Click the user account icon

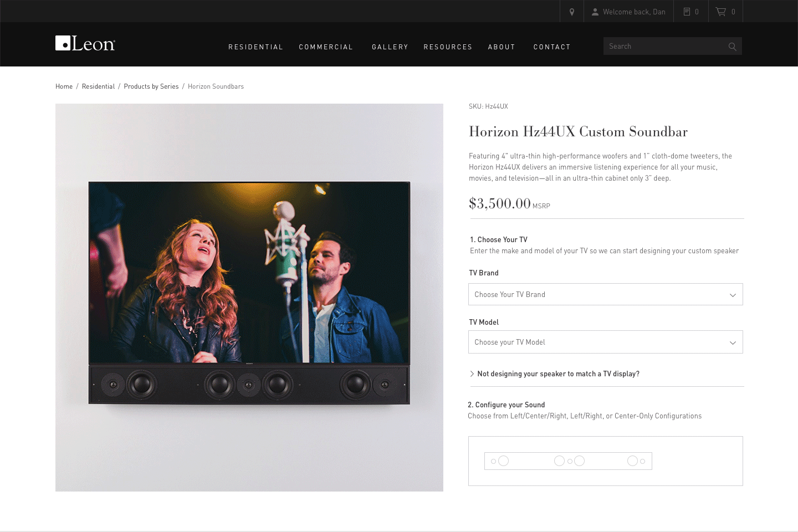pyautogui.click(x=595, y=12)
